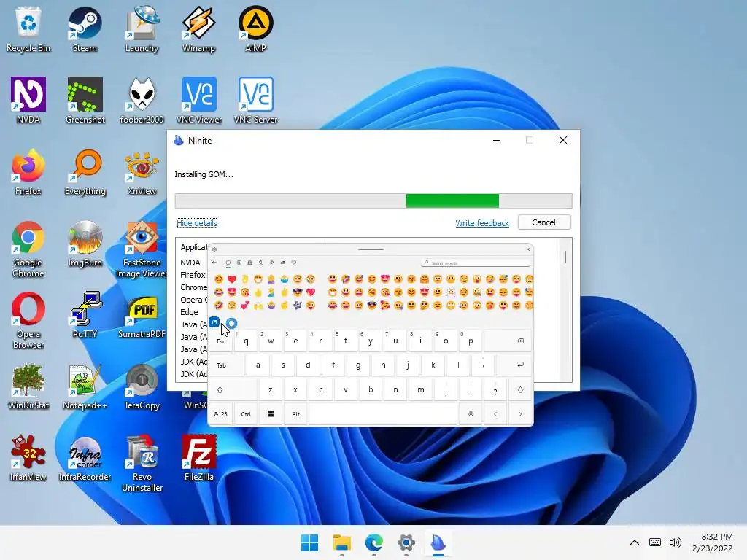Click the Search emojis field
Screen dimensions: 747x560
pos(476,262)
